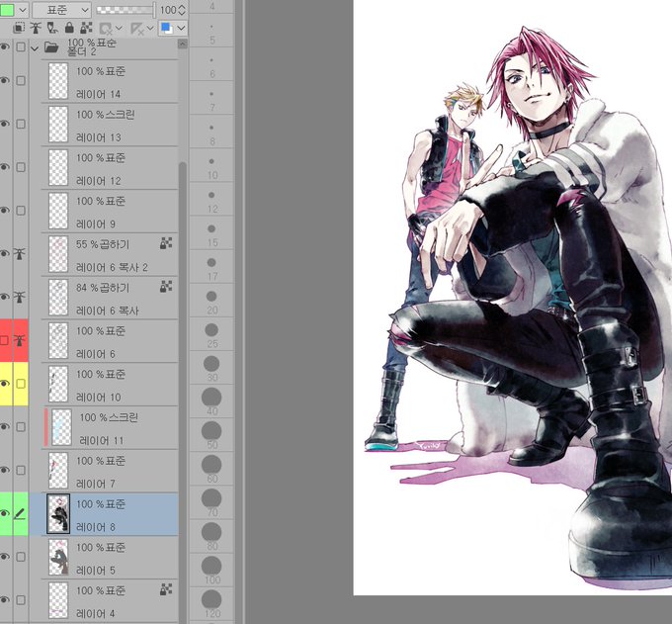Click the green palette color swatch
This screenshot has height=624, width=672.
tap(7, 10)
